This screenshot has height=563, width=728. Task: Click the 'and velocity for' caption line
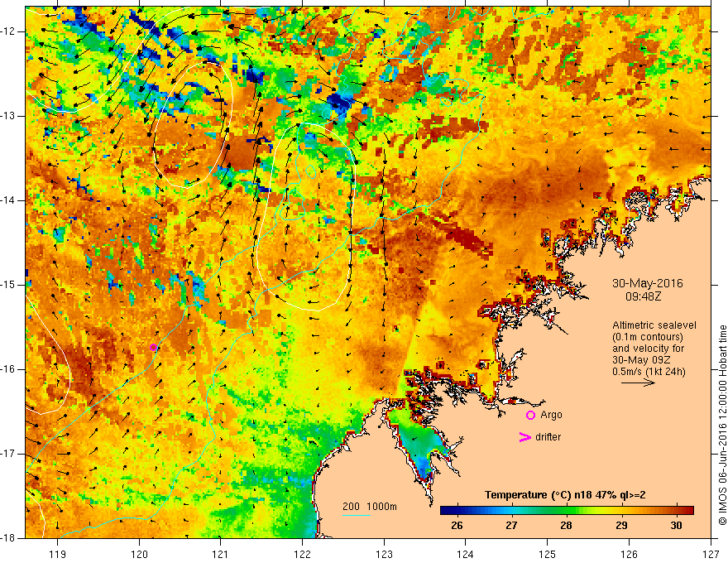[x=649, y=349]
